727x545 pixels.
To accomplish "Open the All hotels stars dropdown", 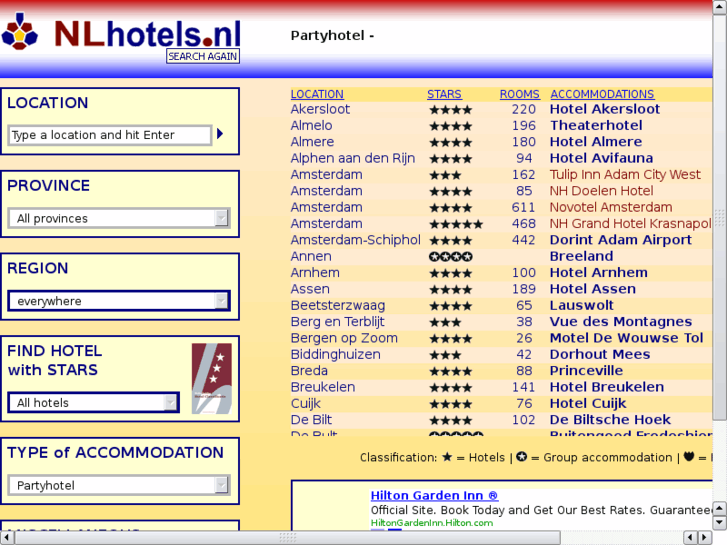I will [94, 402].
